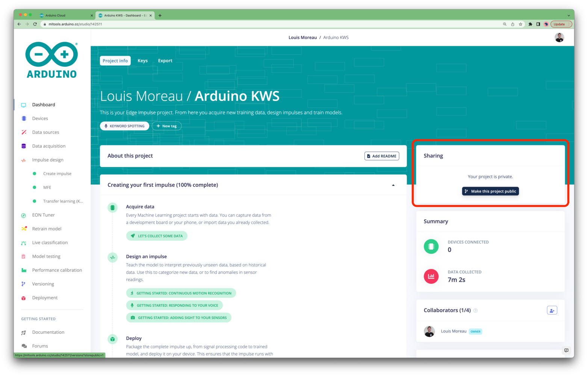Click the Devices connected green icon
Image resolution: width=588 pixels, height=376 pixels.
pos(431,246)
